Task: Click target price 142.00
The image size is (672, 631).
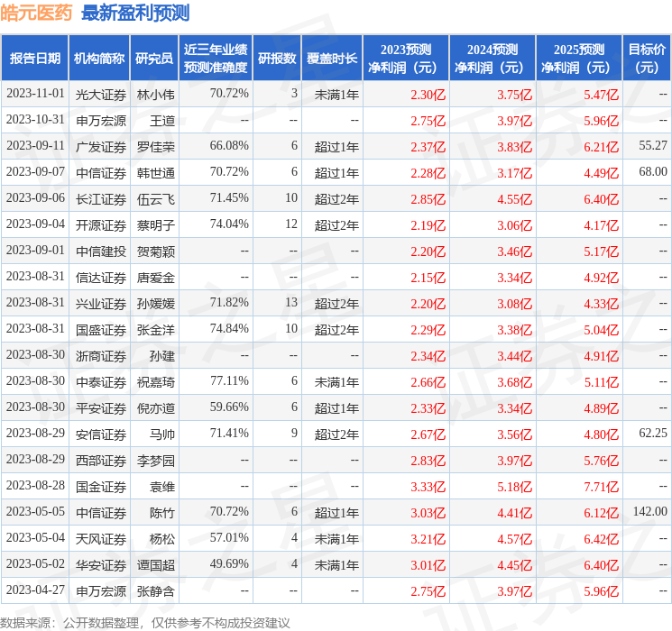Action: [x=650, y=511]
